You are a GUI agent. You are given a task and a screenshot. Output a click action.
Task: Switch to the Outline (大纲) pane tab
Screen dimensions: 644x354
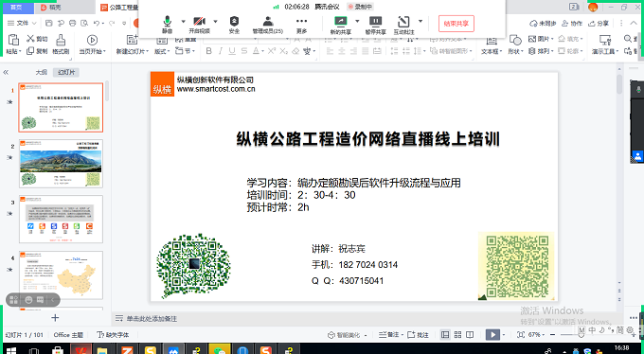coord(41,72)
